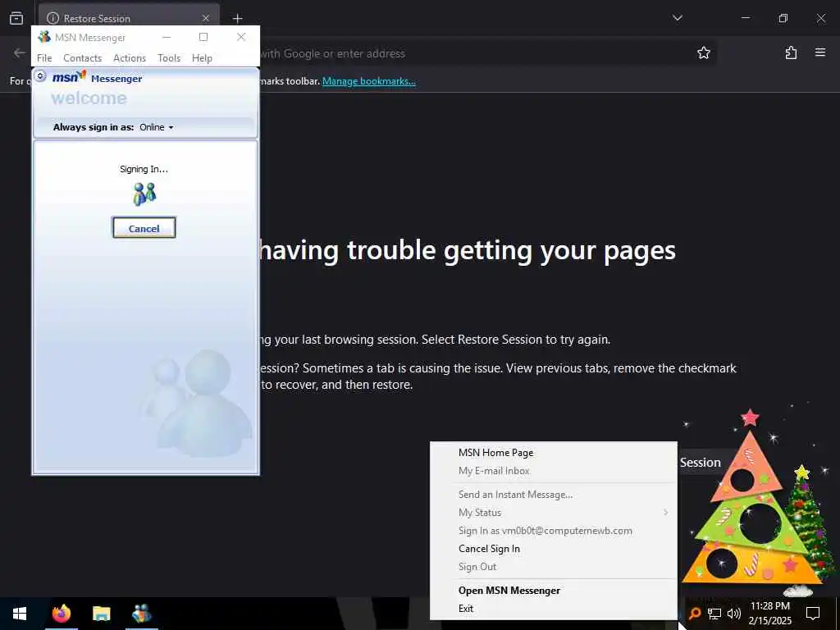Click the Sign Out menu entry
840x630 pixels.
point(554,567)
